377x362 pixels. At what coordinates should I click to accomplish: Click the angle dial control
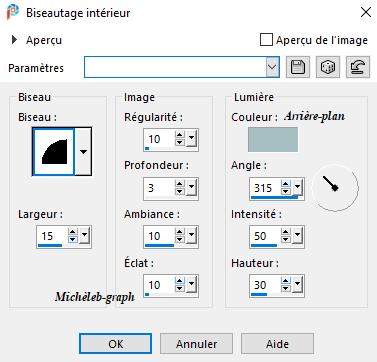click(x=335, y=188)
